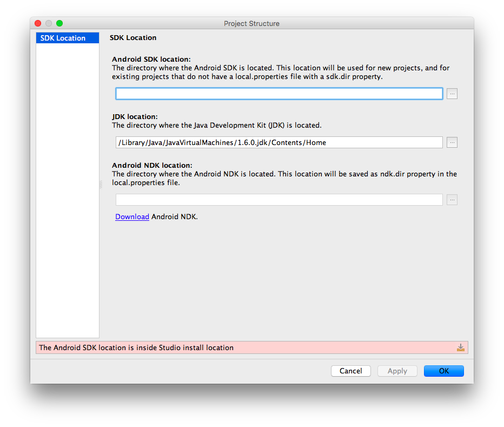Click the Android NDK location label

(152, 166)
